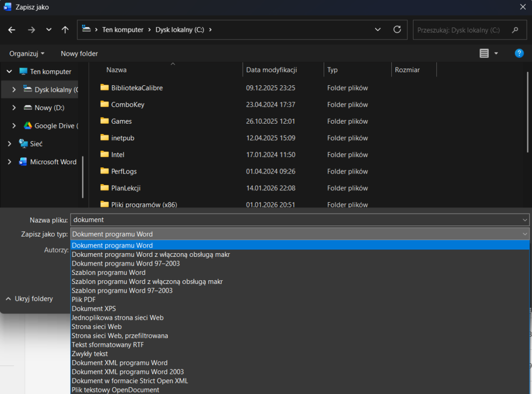532x394 pixels.
Task: Choose Plik PDF from type list
Action: (84, 299)
